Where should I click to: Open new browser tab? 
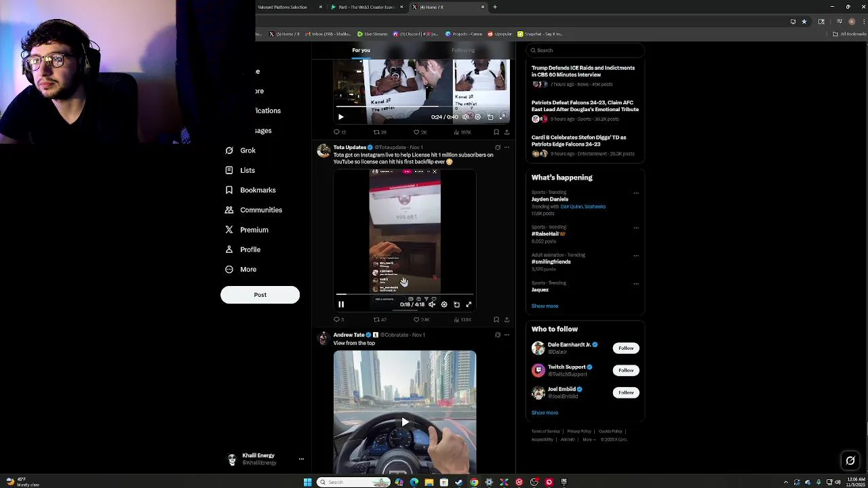495,7
